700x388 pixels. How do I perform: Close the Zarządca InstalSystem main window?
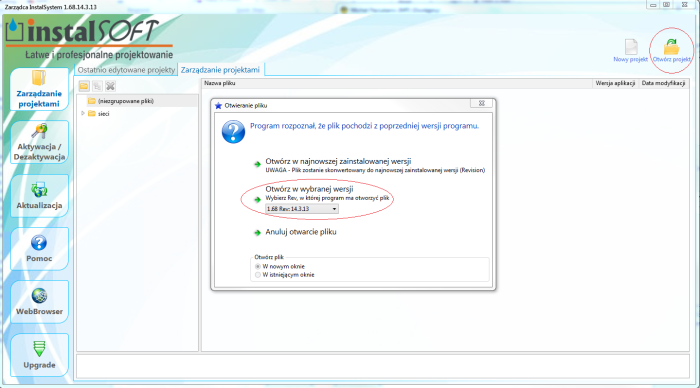click(685, 4)
